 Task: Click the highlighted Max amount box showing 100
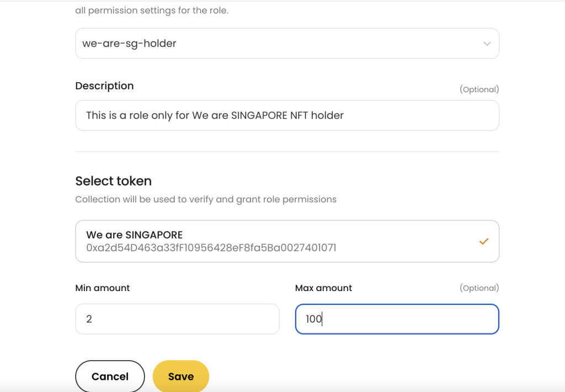[396, 319]
